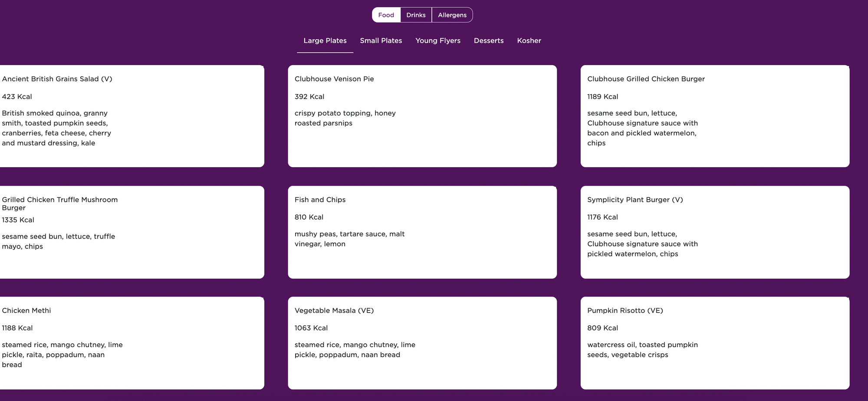
Task: Click Pumpkin Risotto (VE) title
Action: pyautogui.click(x=625, y=311)
